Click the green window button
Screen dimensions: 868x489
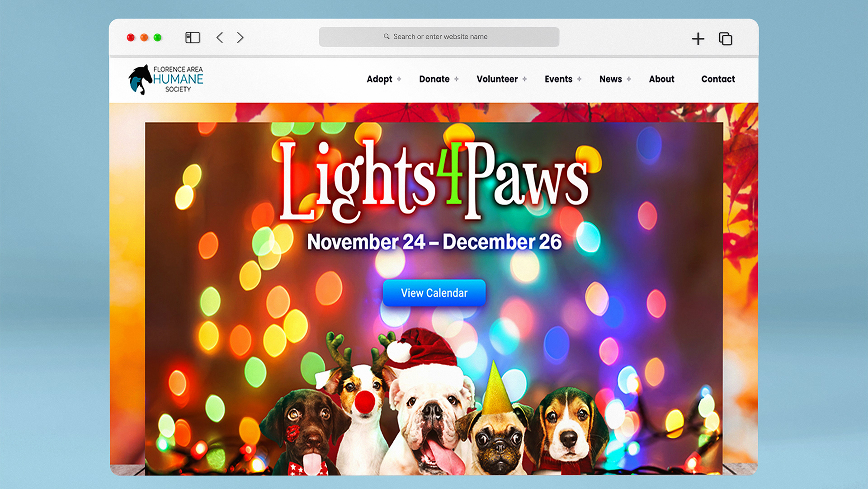tap(157, 38)
